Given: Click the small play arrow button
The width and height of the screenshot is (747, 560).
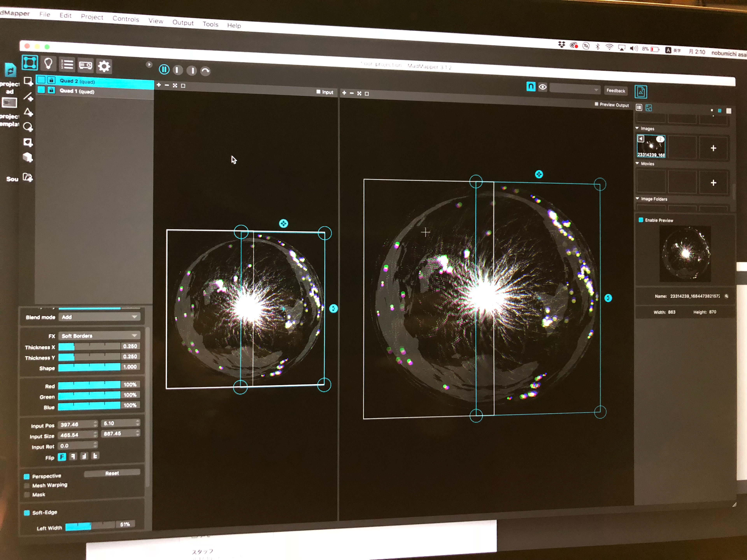Looking at the screenshot, I should [149, 64].
